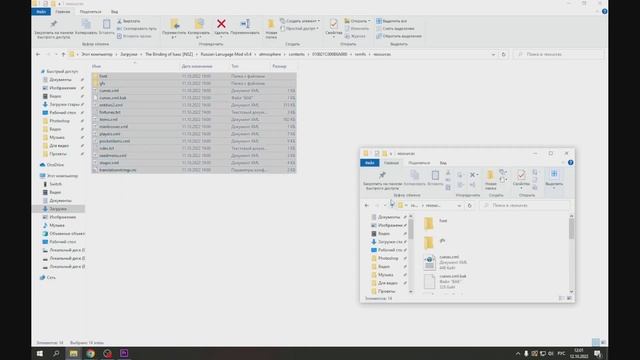This screenshot has height=360, width=640.
Task: Open Выделить dropdown in small resources window
Action: [x=554, y=188]
